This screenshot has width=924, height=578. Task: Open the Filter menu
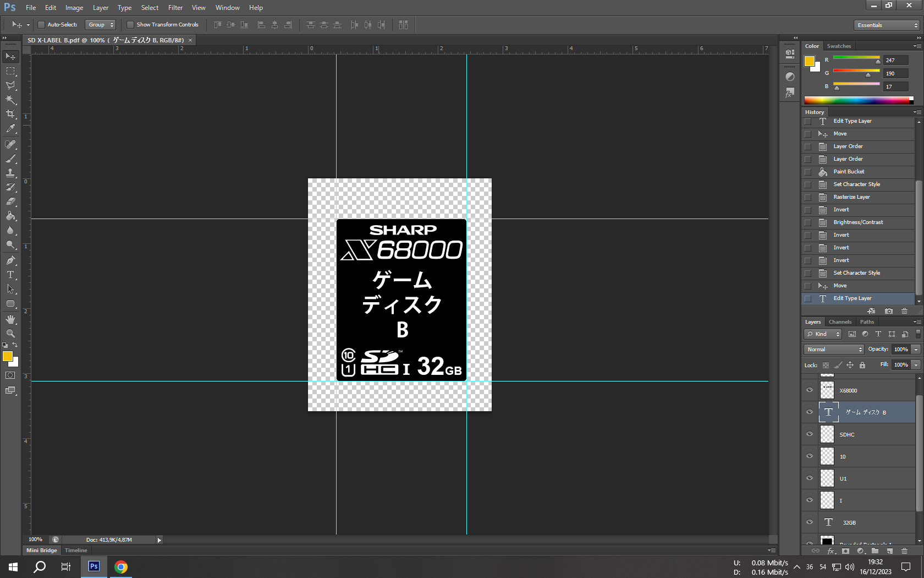click(175, 8)
